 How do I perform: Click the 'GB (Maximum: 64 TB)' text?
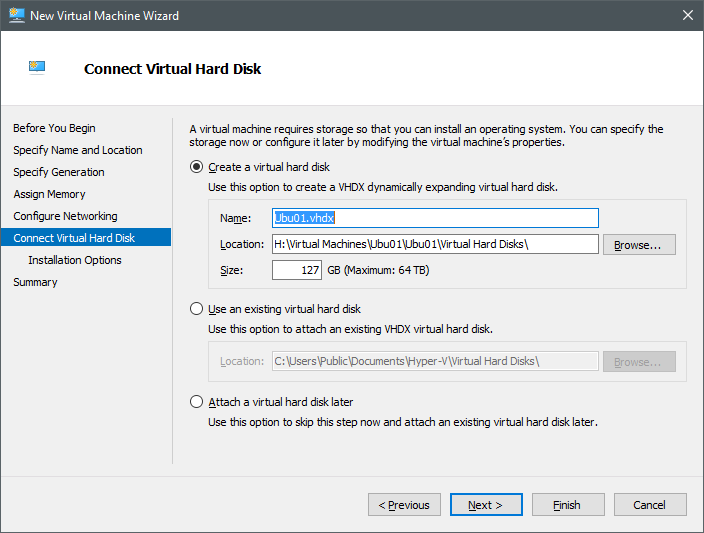(x=378, y=270)
